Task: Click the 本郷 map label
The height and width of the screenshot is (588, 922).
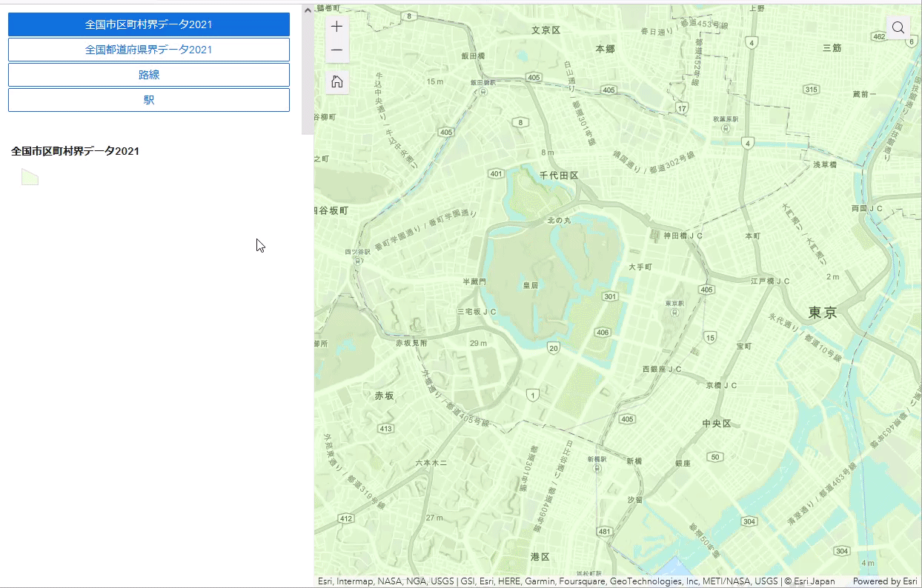Action: point(606,49)
